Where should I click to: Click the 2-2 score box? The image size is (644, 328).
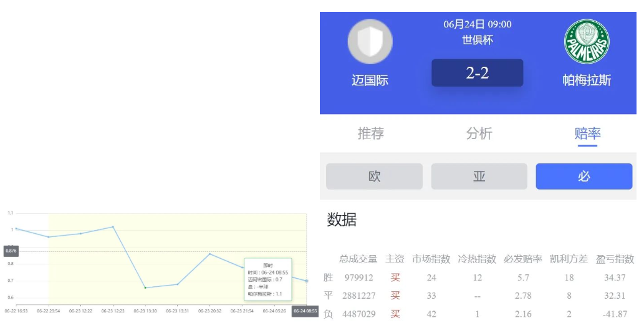477,73
